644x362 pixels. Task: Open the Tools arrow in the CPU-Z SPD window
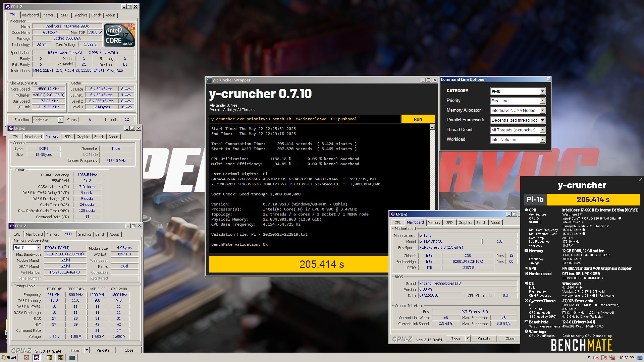pos(87,350)
